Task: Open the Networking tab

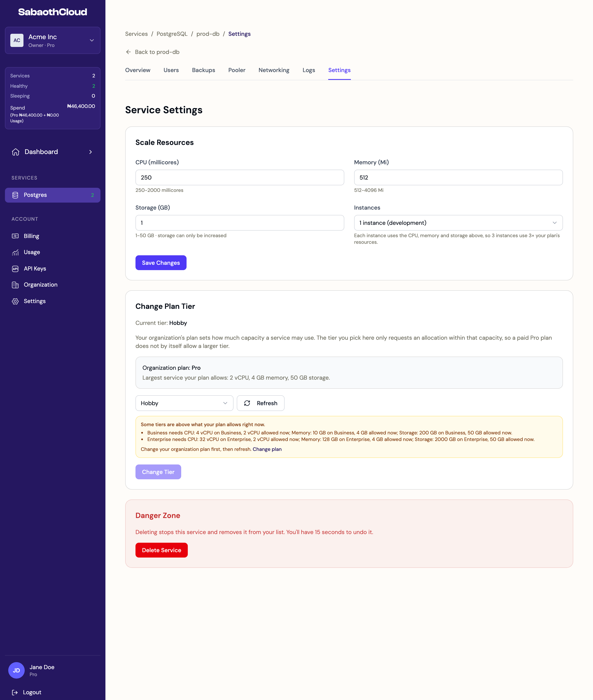Action: (x=274, y=70)
